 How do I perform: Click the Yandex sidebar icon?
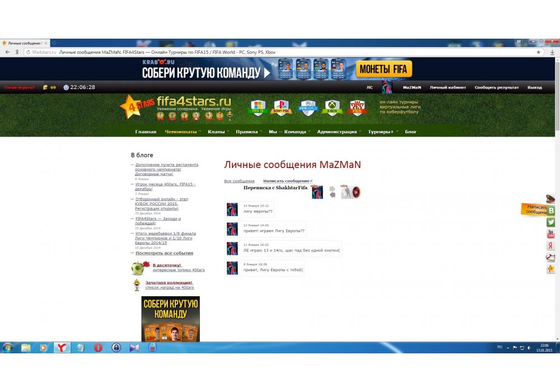tap(550, 246)
